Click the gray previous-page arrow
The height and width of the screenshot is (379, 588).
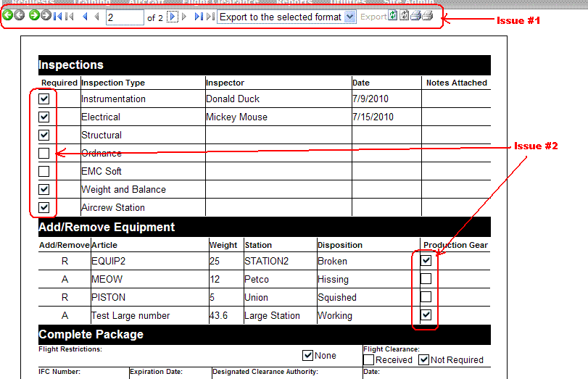[x=97, y=17]
